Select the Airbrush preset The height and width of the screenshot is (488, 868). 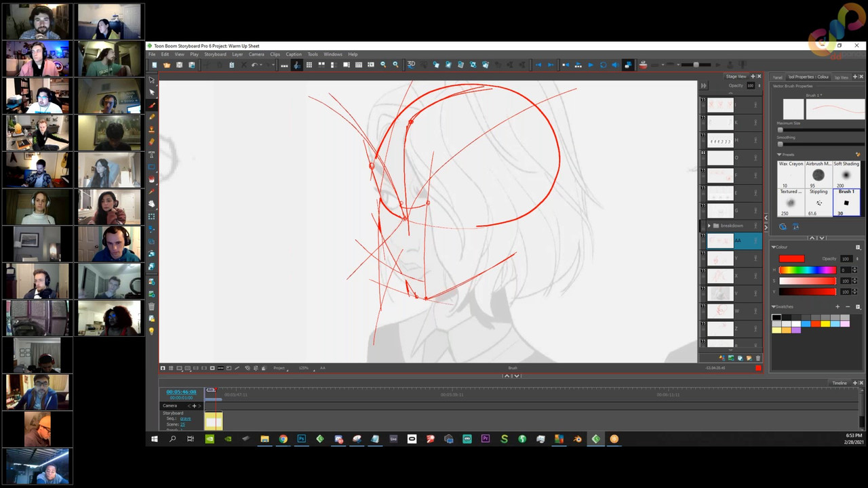[x=818, y=174]
